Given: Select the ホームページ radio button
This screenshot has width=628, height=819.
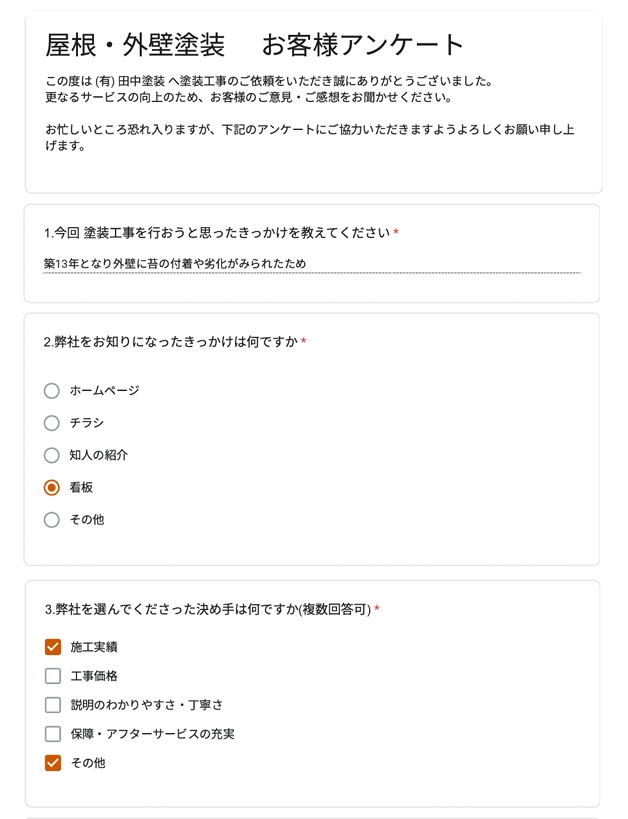Looking at the screenshot, I should 52,391.
